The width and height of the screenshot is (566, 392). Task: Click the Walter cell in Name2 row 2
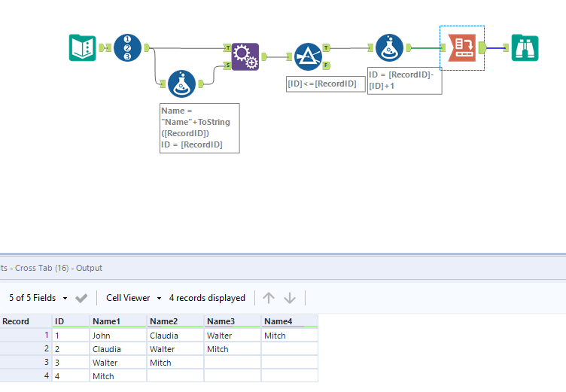click(175, 349)
